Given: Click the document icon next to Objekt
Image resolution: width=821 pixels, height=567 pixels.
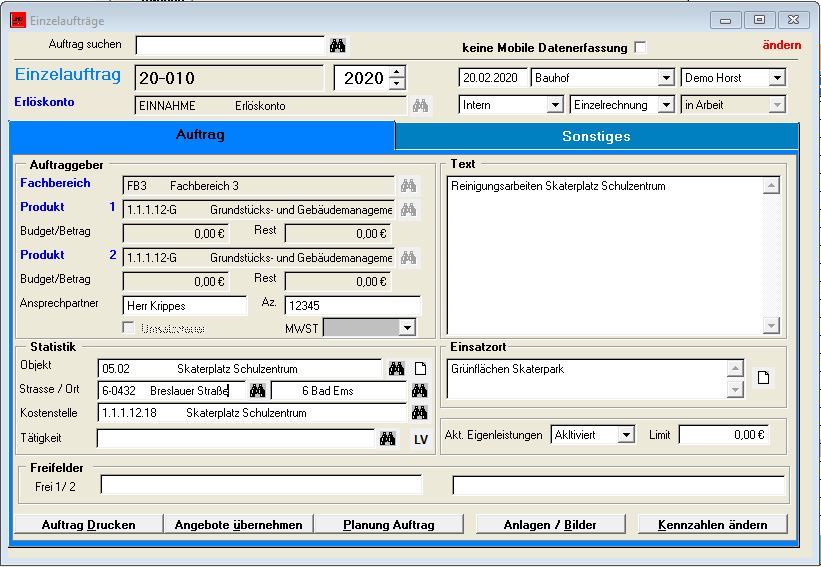Looking at the screenshot, I should click(421, 369).
